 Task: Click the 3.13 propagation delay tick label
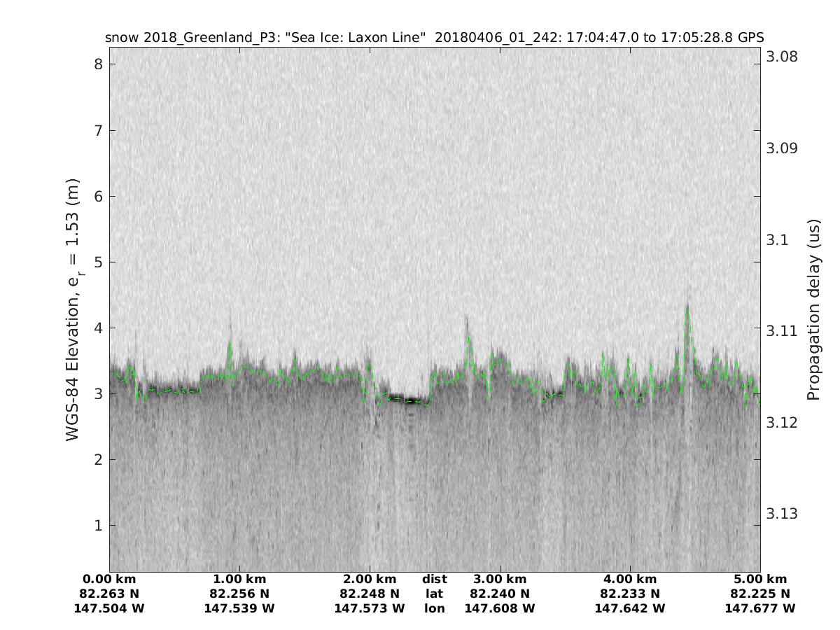point(781,514)
